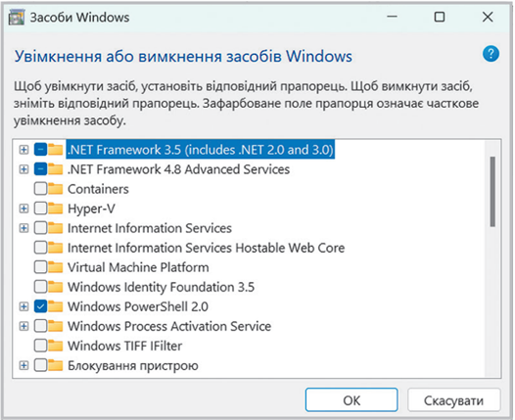Screen dimensions: 515x420
Task: Click the blue help question mark icon
Action: [x=491, y=54]
